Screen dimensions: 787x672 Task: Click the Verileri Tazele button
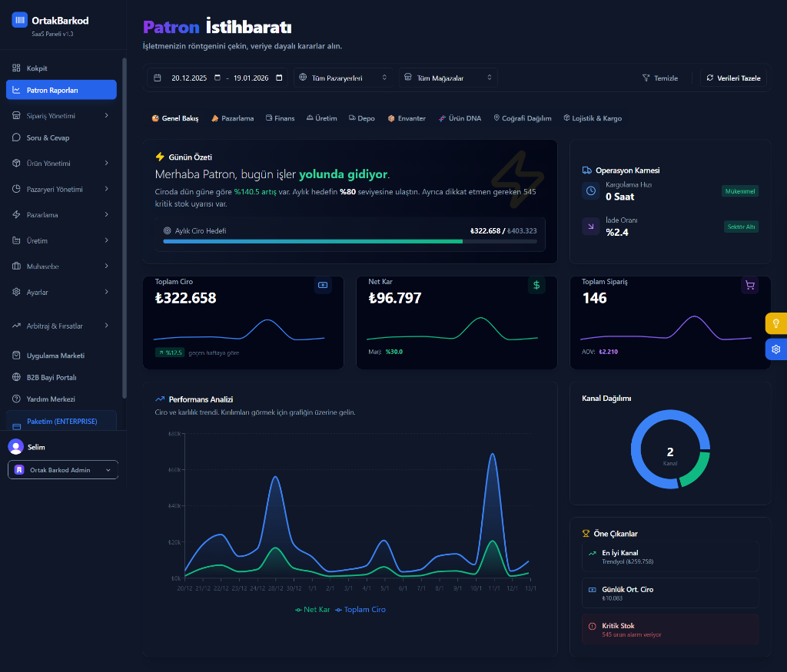pyautogui.click(x=733, y=78)
